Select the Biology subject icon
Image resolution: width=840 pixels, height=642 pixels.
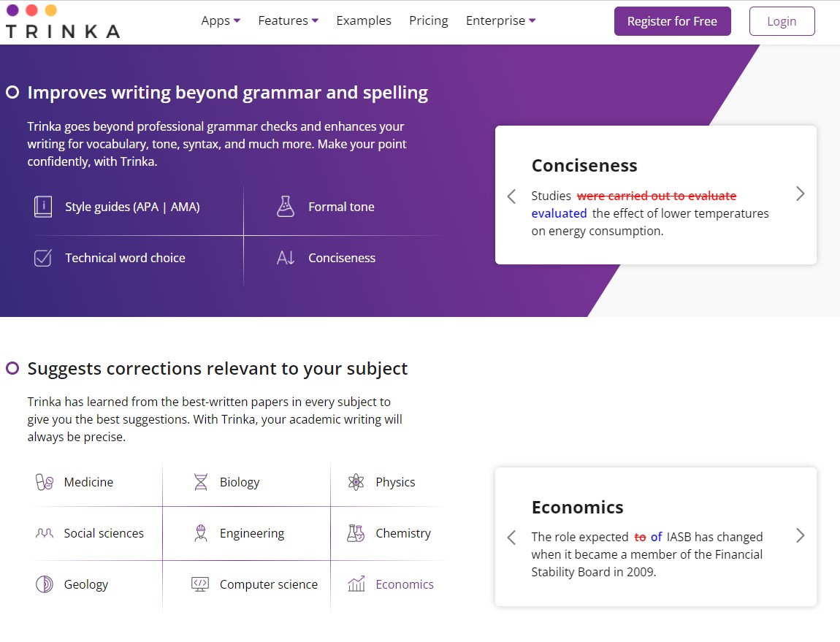(200, 482)
